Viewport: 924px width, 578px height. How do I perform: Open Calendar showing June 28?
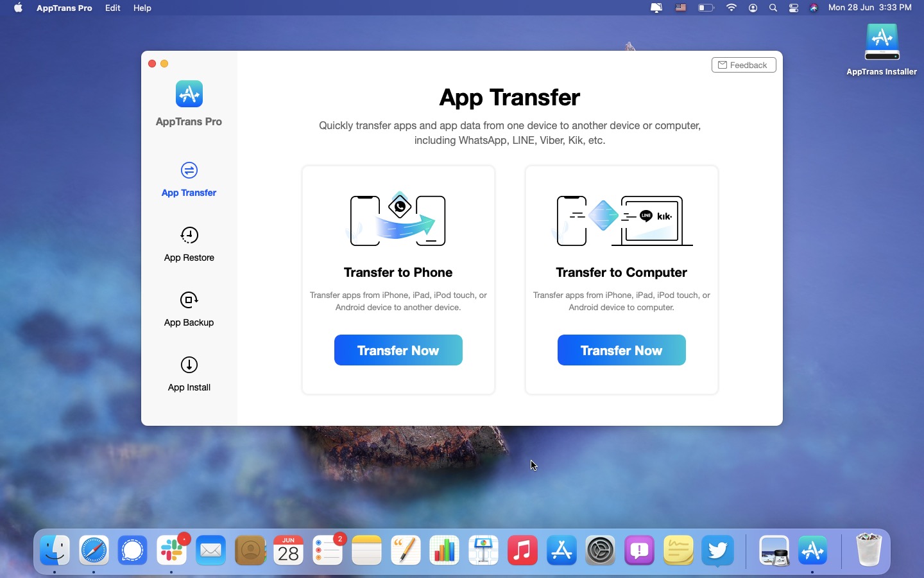pos(289,551)
